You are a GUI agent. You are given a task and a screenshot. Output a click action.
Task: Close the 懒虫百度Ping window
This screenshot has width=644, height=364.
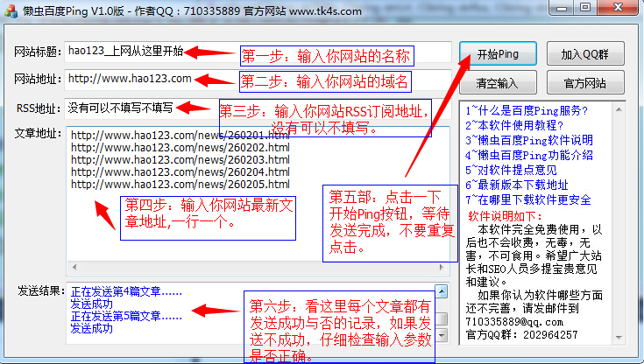618,7
